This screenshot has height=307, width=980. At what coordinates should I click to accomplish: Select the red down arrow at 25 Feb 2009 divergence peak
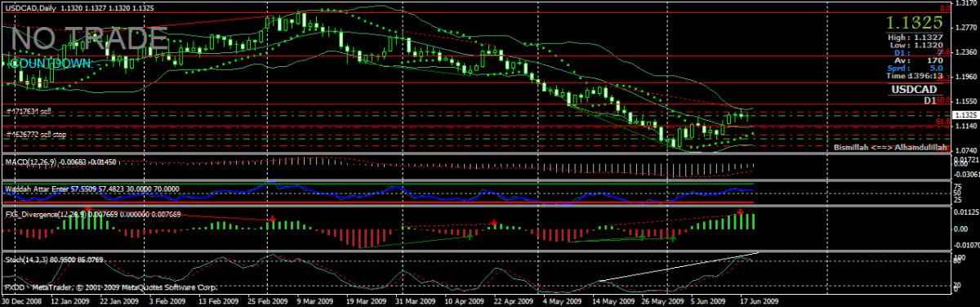pyautogui.click(x=271, y=219)
